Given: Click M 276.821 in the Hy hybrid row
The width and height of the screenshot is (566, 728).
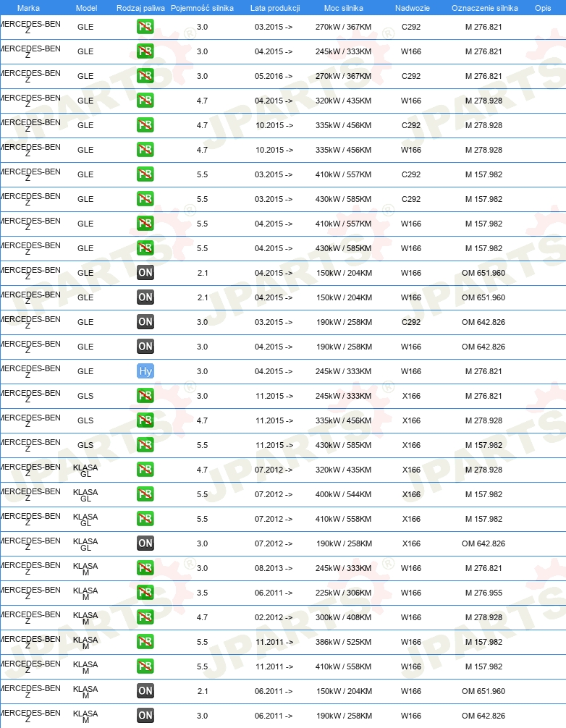Looking at the screenshot, I should [x=483, y=371].
